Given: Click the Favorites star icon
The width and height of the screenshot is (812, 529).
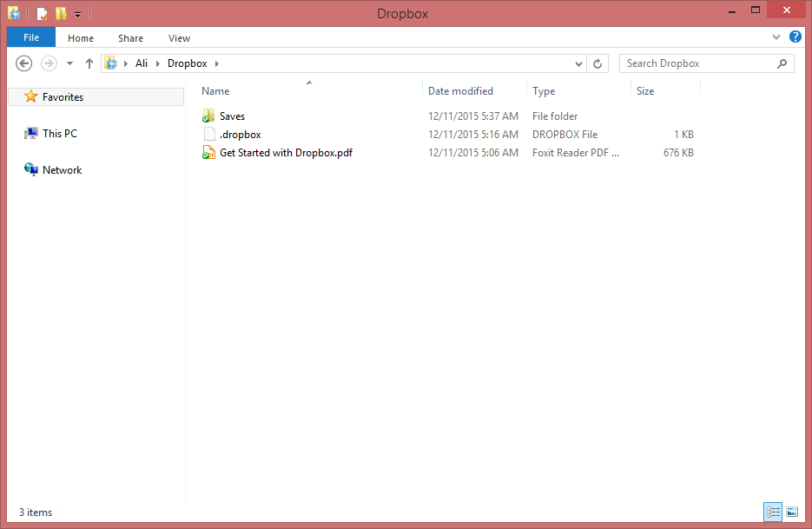Looking at the screenshot, I should coord(31,96).
